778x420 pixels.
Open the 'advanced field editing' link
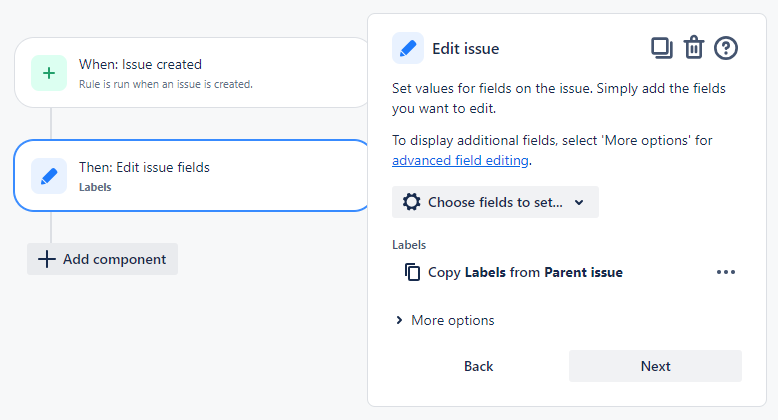click(x=461, y=160)
